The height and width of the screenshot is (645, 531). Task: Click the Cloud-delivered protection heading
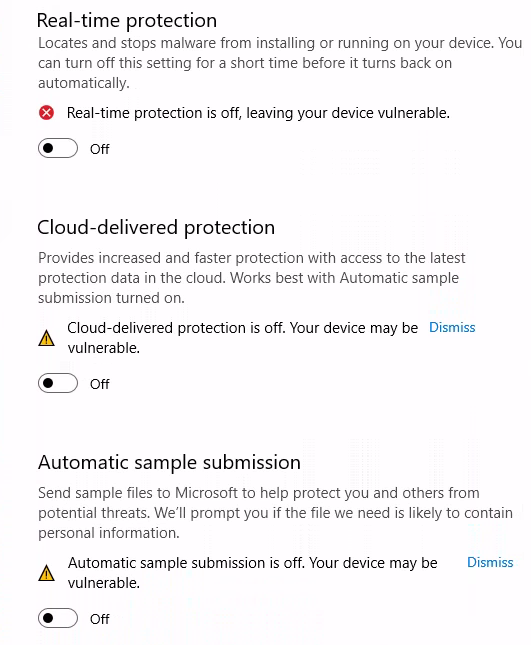(156, 227)
